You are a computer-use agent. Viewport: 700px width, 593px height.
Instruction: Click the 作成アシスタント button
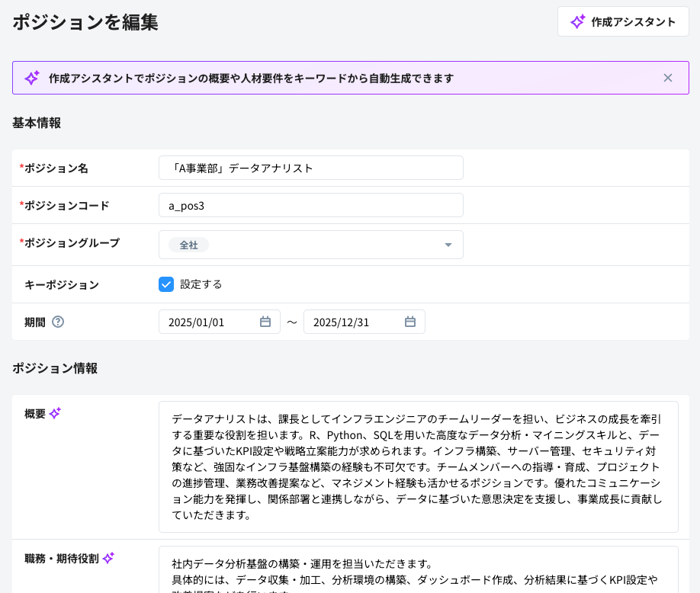coord(623,21)
